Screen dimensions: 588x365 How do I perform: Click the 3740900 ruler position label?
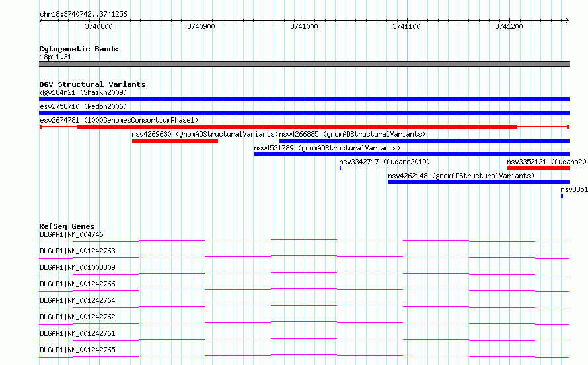[x=201, y=26]
